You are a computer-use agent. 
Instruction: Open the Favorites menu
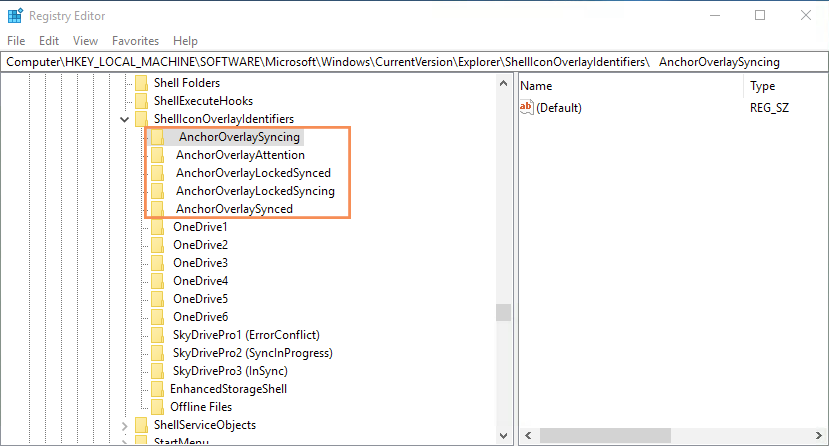(135, 41)
